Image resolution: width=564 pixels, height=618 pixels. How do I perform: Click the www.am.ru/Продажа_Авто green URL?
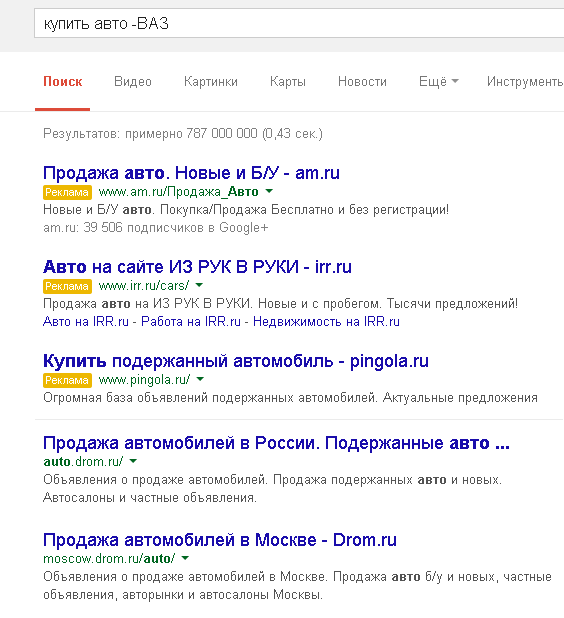(x=179, y=192)
